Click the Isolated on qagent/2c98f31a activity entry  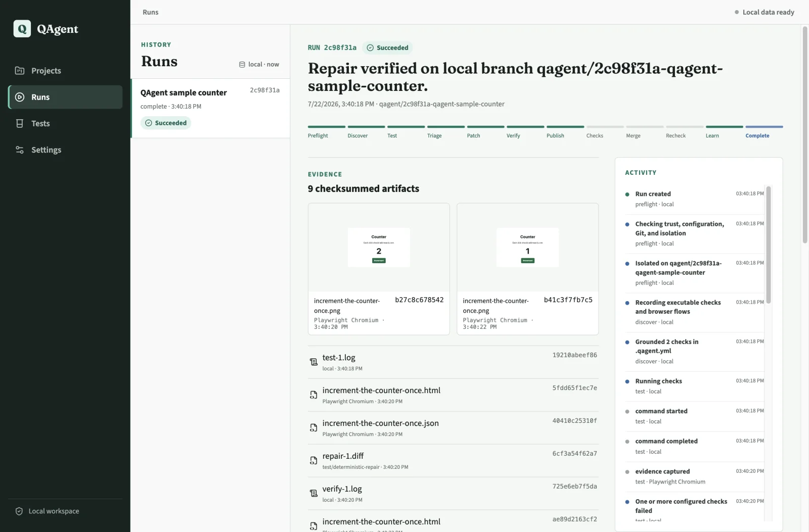[x=694, y=273]
